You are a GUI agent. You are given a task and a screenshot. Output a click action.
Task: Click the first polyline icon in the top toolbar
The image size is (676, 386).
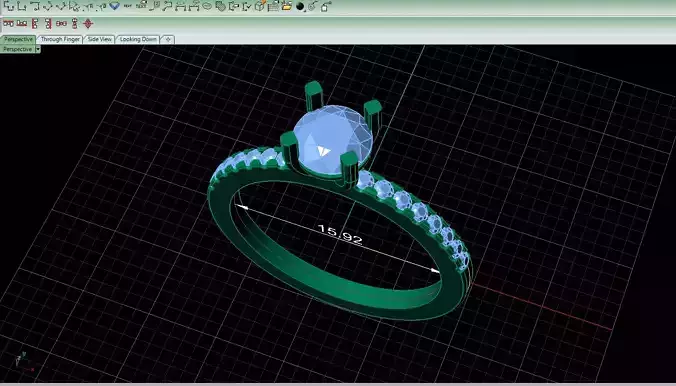pos(9,6)
